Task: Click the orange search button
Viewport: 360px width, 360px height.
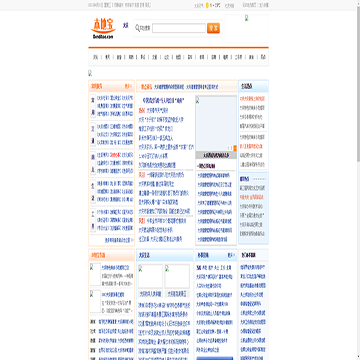Action: [x=213, y=28]
